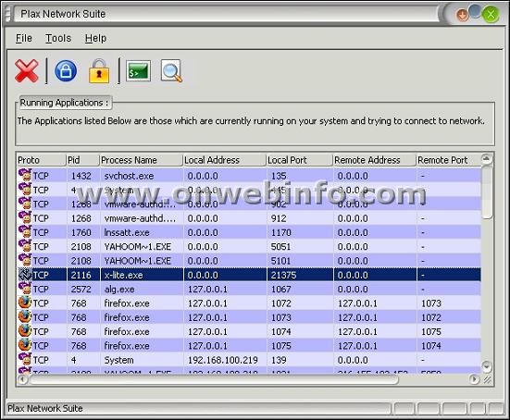
Task: Select the lnssatt.exe process name
Action: click(127, 233)
